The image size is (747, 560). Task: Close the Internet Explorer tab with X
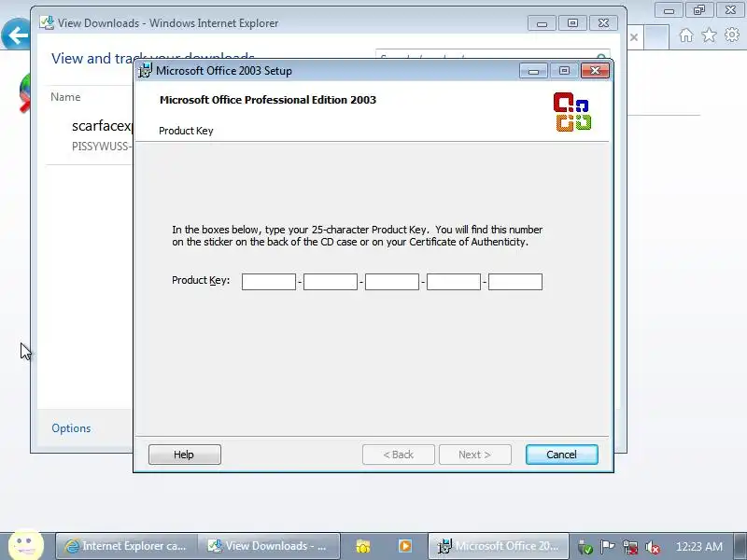click(634, 37)
